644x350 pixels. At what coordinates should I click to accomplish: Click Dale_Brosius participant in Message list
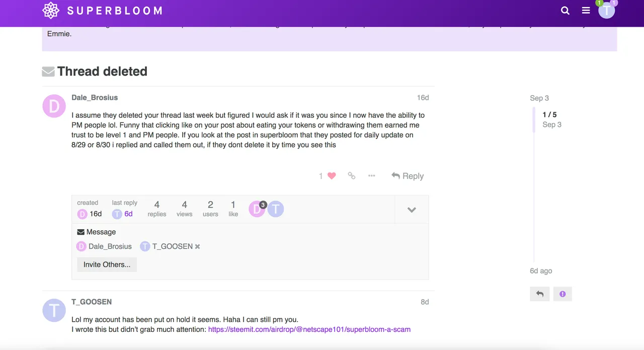pos(104,246)
